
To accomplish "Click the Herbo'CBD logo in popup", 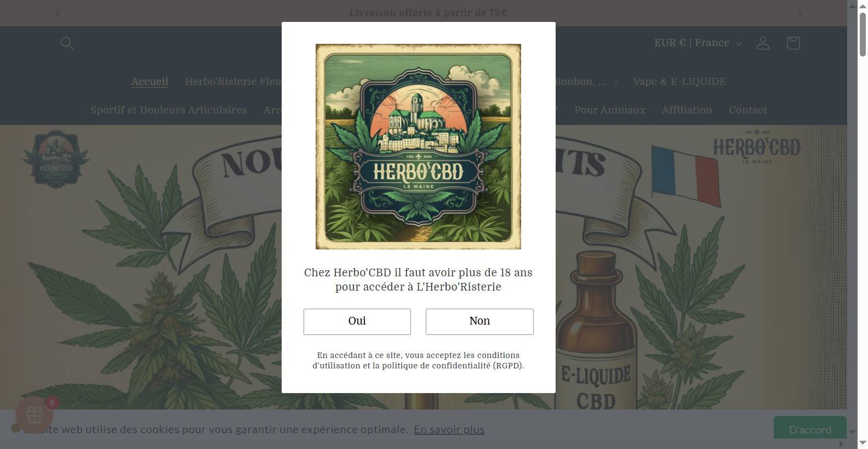I will coord(418,146).
